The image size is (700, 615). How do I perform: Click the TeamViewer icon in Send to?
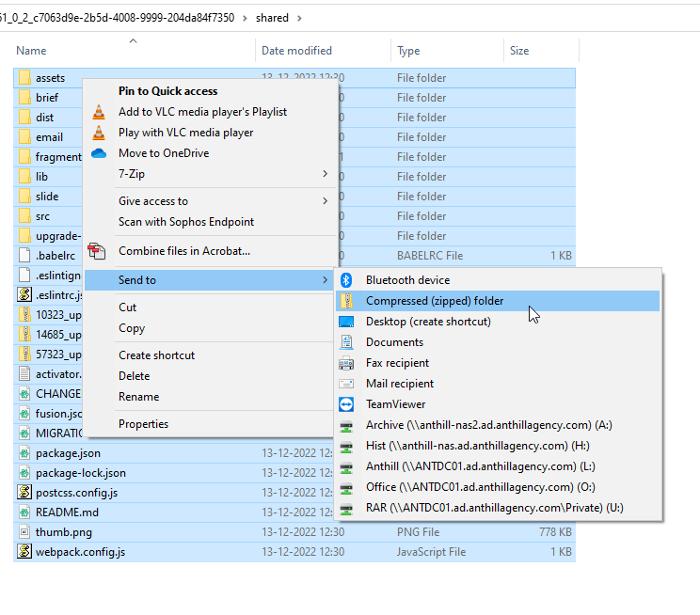pos(345,404)
